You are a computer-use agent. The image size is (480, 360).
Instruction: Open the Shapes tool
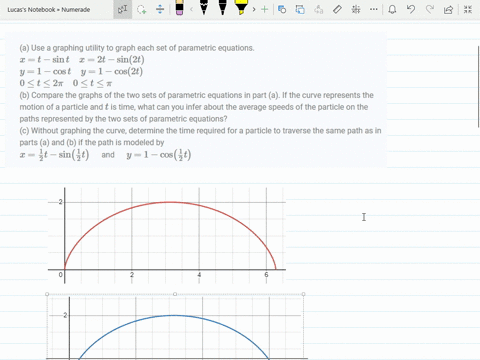pos(282,9)
